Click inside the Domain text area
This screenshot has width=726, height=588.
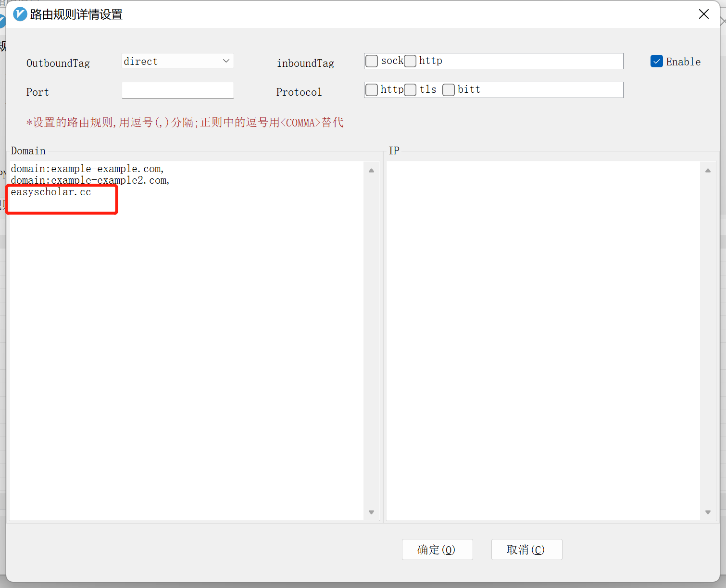tap(187, 340)
